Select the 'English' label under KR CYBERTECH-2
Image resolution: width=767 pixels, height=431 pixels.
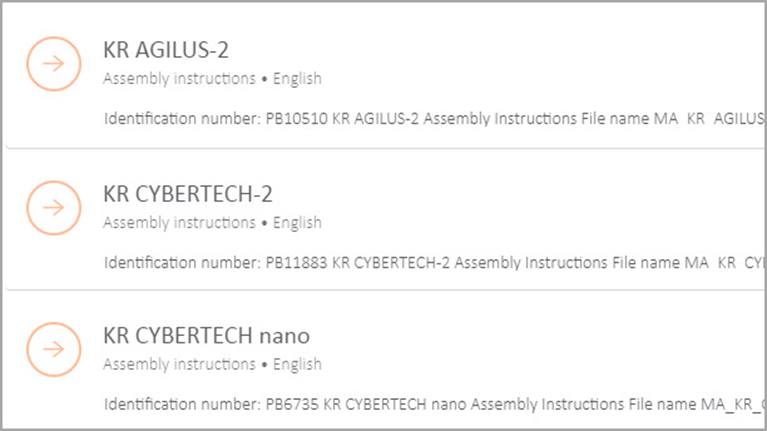[x=296, y=222]
